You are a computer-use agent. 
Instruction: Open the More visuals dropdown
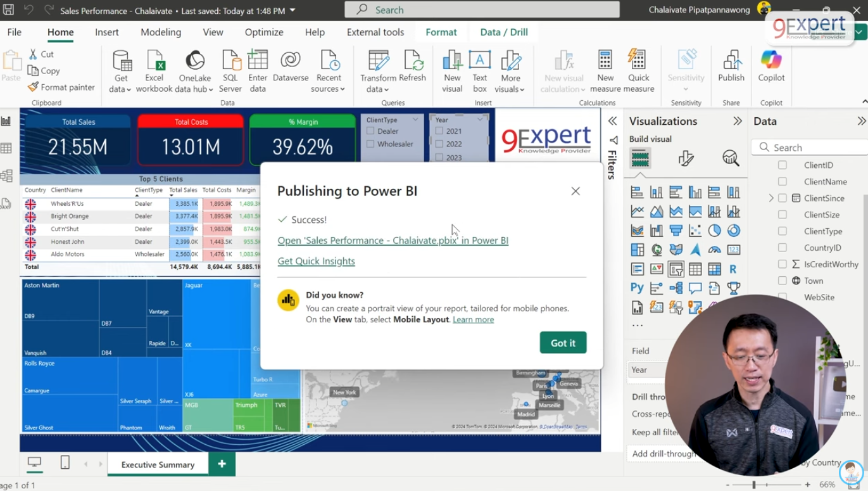510,70
